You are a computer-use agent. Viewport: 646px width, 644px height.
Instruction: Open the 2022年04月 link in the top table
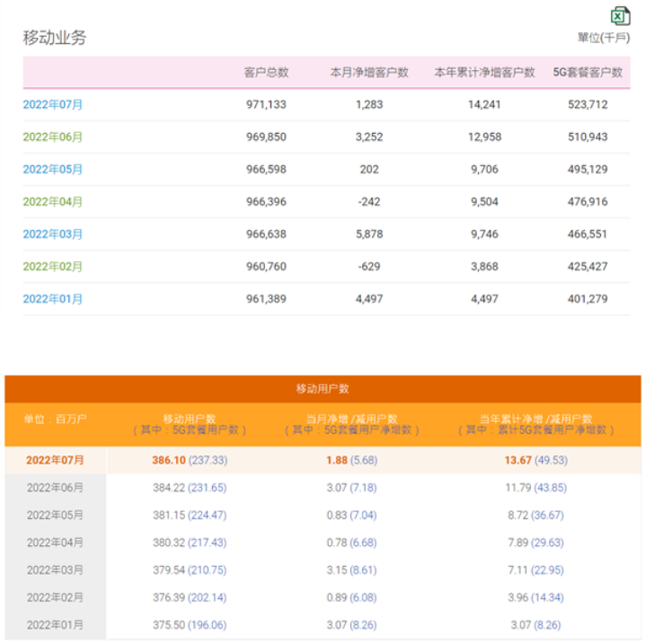pyautogui.click(x=53, y=202)
